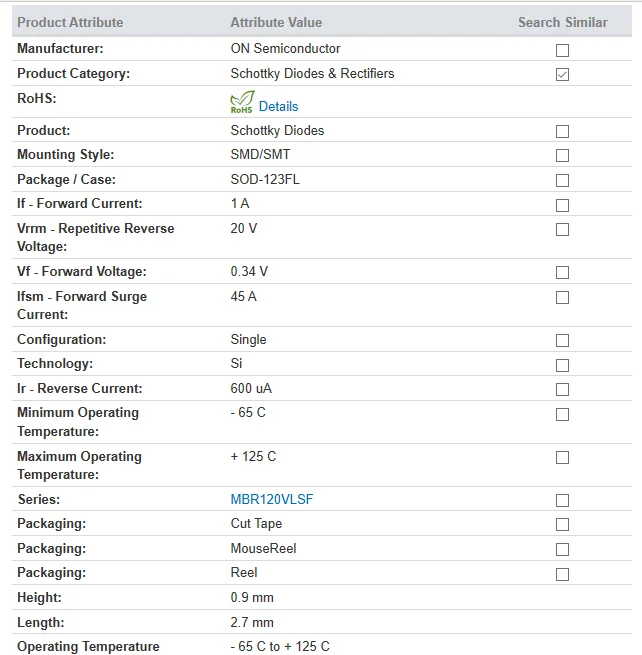
Task: Check the If - Forward Current checkbox
Action: pos(562,205)
